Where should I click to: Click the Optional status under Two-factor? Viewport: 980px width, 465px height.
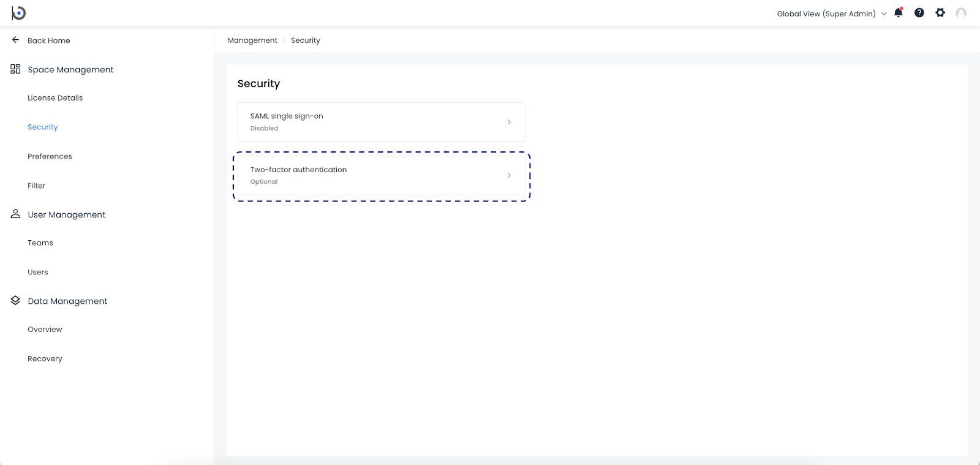(x=264, y=181)
